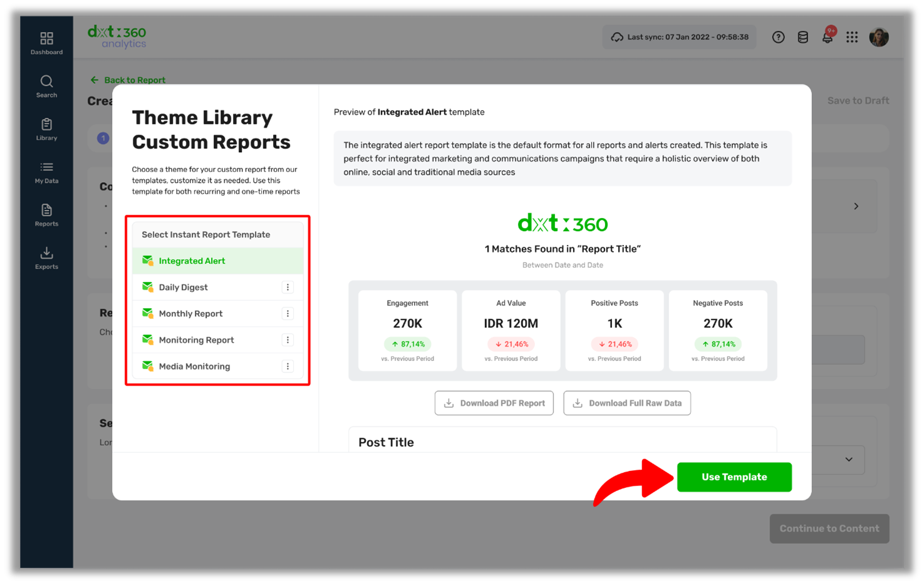
Task: Open Exports in the sidebar
Action: 46,258
